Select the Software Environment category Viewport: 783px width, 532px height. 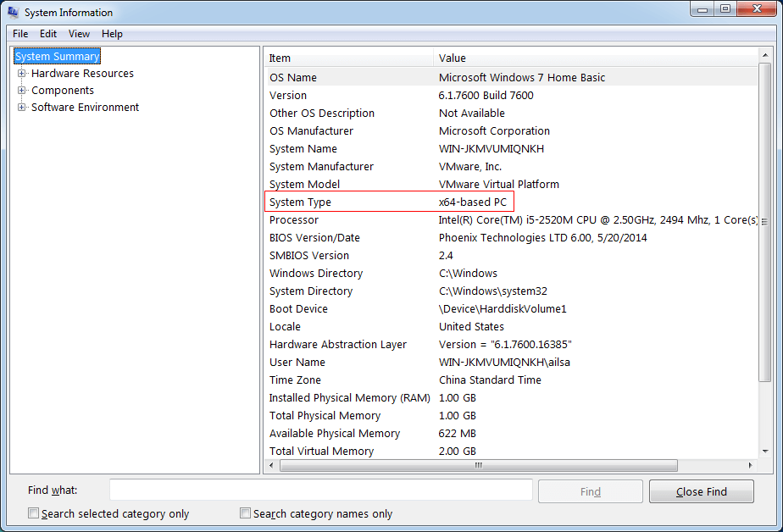[85, 108]
